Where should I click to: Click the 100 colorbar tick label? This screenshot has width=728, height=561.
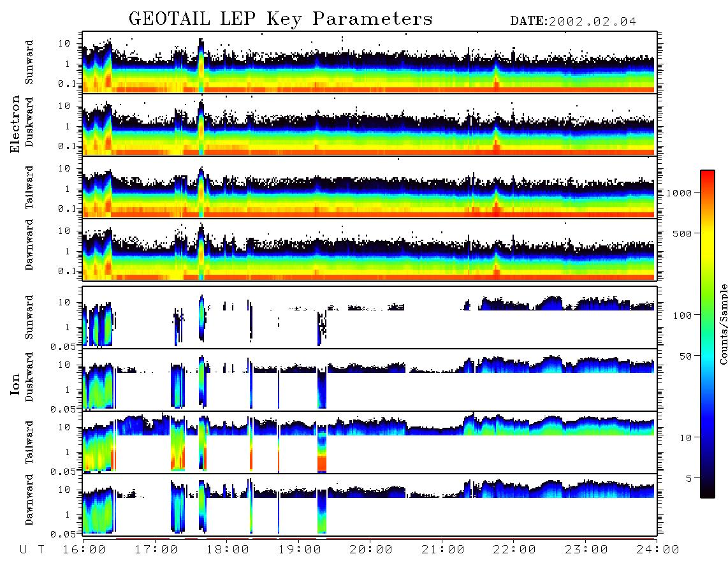(x=683, y=316)
